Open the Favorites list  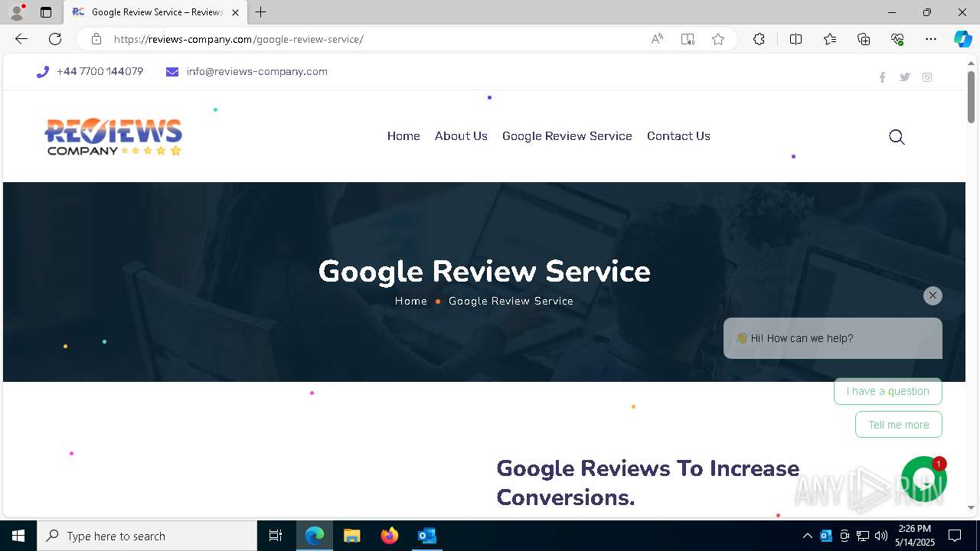(x=830, y=39)
